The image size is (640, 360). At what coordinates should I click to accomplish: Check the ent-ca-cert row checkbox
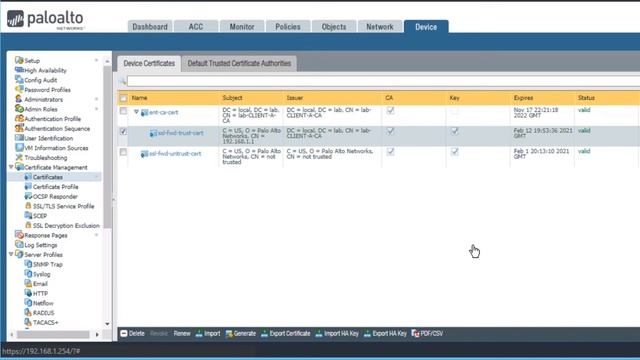coord(123,111)
